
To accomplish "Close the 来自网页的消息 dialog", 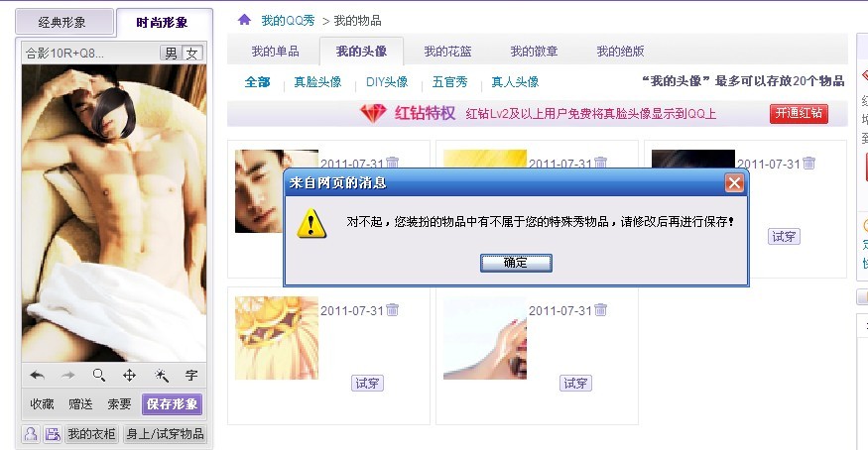I will tap(735, 183).
